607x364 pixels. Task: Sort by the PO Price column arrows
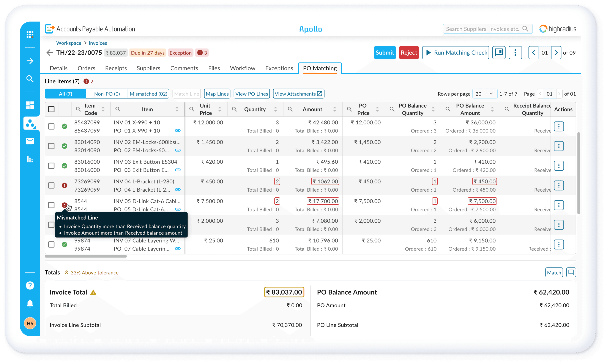point(377,109)
